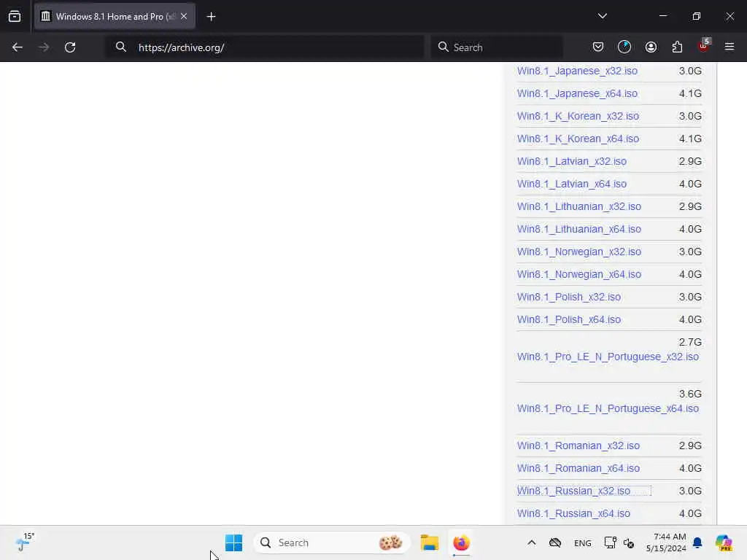Reload the current page
Screen dimensions: 747x560
click(70, 47)
